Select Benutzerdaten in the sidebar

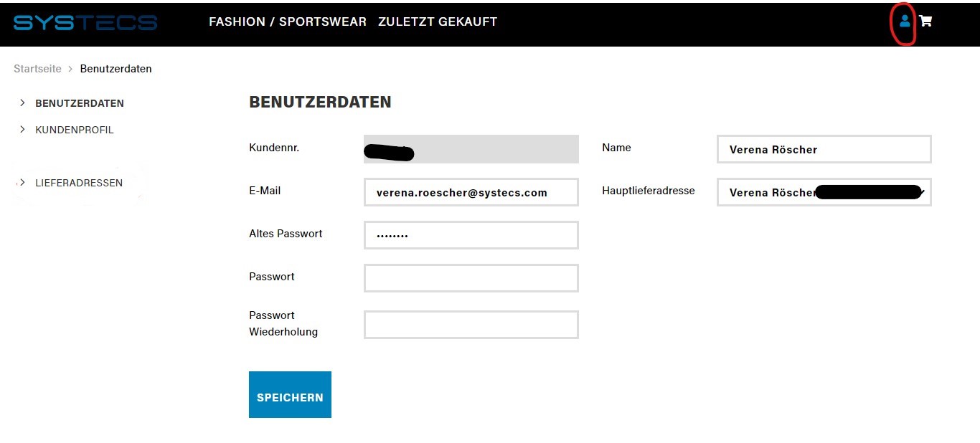[x=80, y=103]
